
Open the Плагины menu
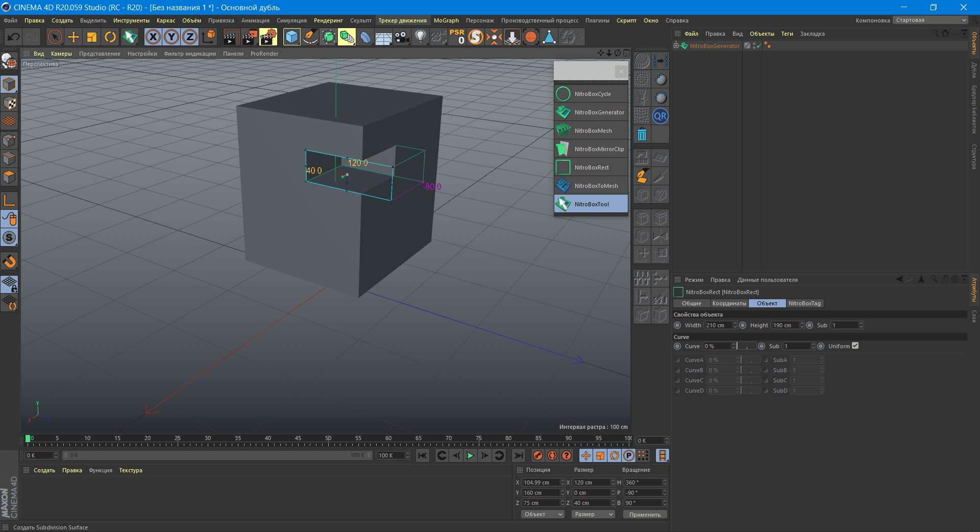(x=597, y=20)
